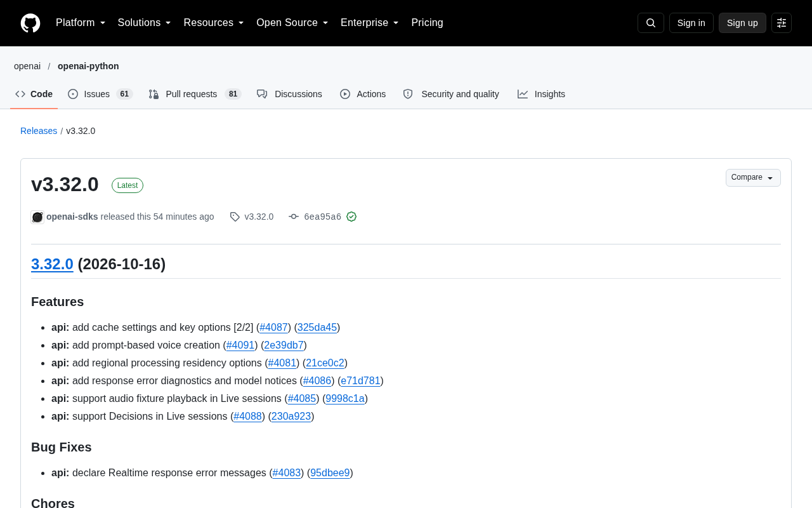Expand the Open Source menu
812x508 pixels.
(x=292, y=23)
